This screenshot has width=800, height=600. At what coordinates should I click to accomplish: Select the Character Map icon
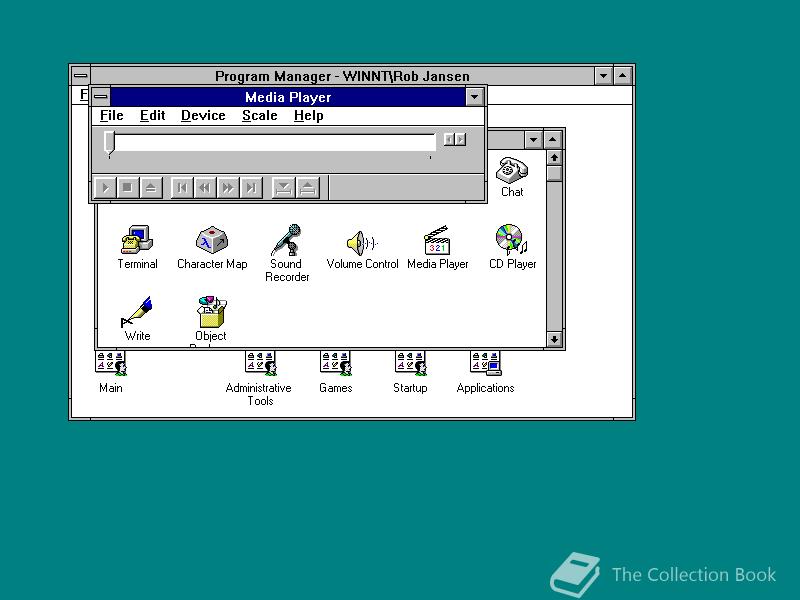212,240
